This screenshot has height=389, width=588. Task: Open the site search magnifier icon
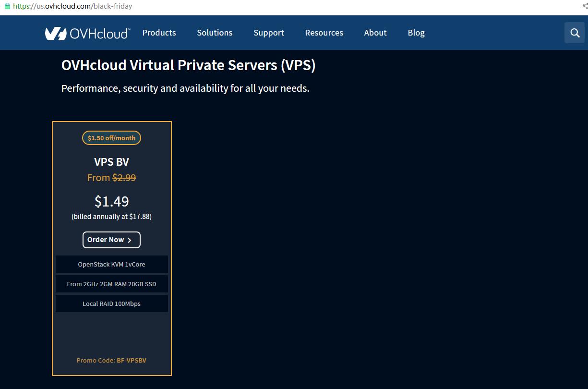[x=575, y=33]
